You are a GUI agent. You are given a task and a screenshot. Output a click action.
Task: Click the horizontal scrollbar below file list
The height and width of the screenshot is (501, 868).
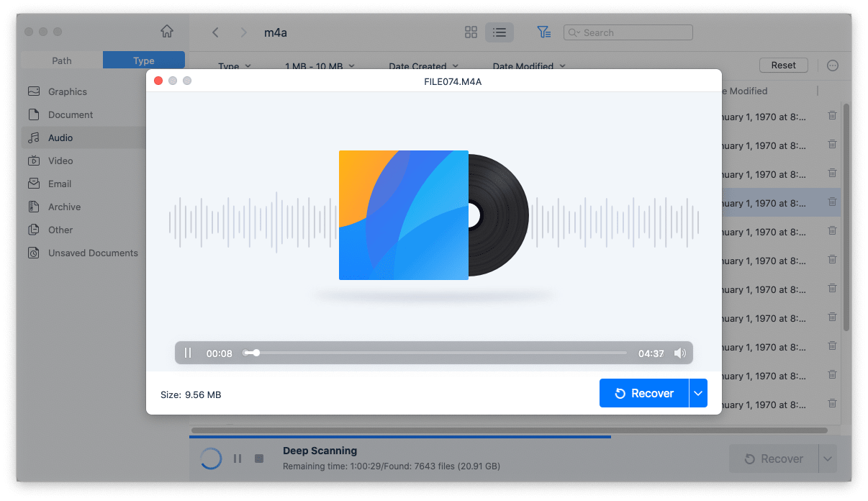click(510, 430)
